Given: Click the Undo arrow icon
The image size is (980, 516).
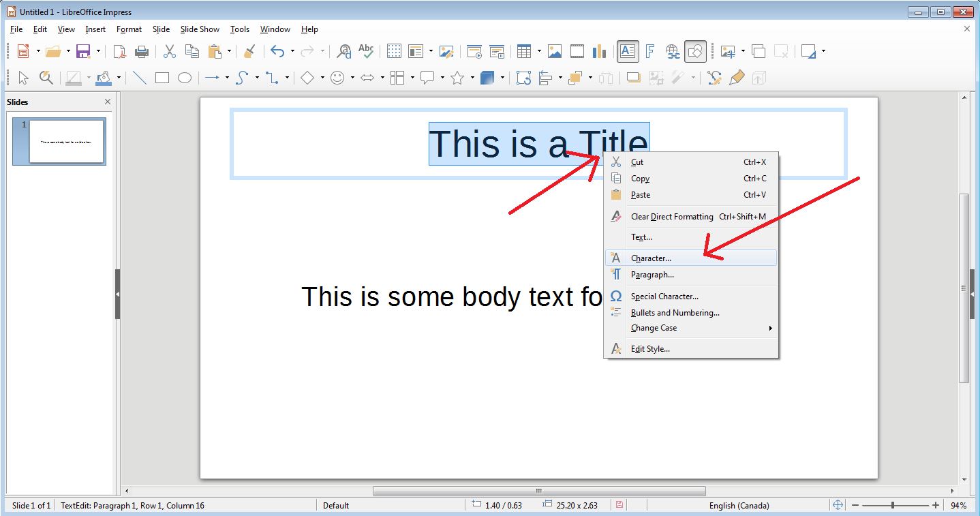Looking at the screenshot, I should coord(277,51).
